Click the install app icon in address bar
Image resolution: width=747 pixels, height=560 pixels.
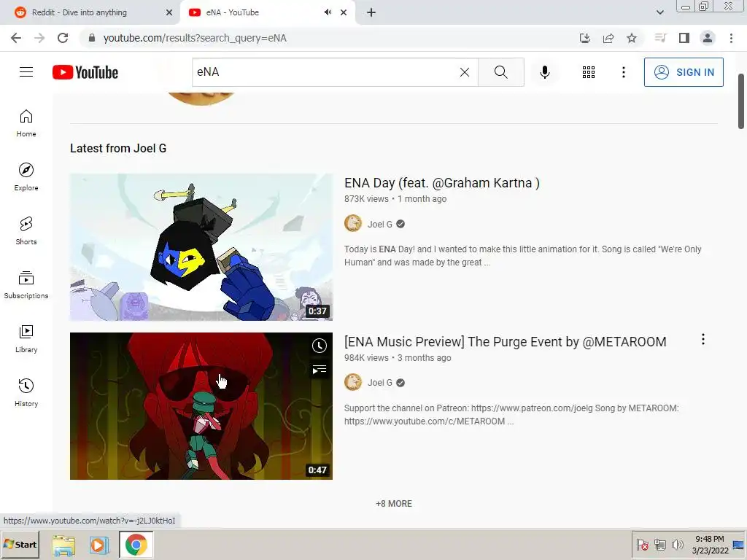pyautogui.click(x=584, y=38)
